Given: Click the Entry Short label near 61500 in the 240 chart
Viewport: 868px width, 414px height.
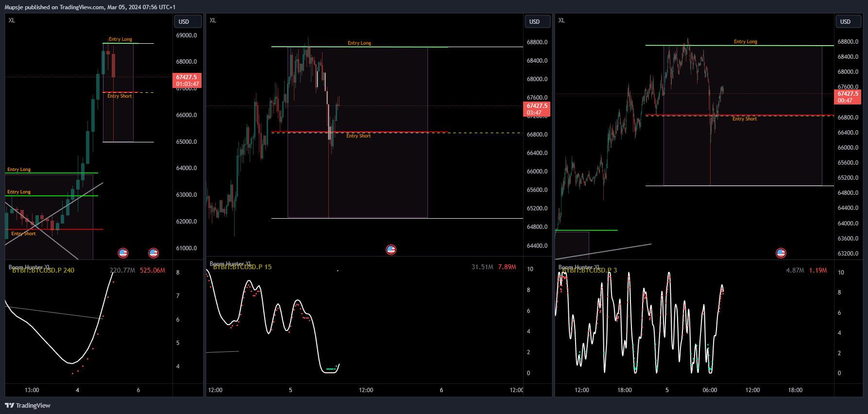Looking at the screenshot, I should pyautogui.click(x=23, y=234).
